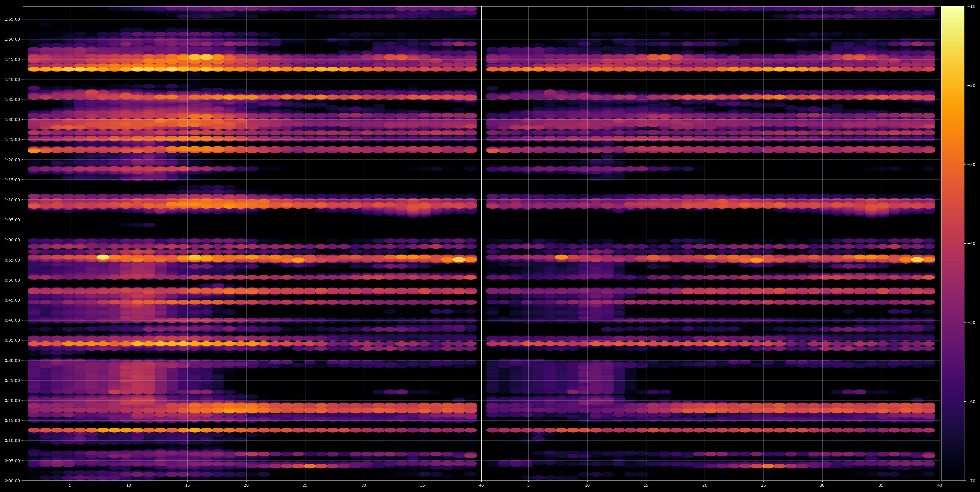Click x-axis tick 5 of right heatmap
Viewport: 980px width, 492px height.
point(528,486)
